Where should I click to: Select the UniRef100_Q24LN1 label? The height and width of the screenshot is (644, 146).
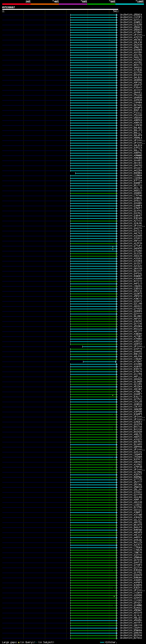click(x=131, y=223)
